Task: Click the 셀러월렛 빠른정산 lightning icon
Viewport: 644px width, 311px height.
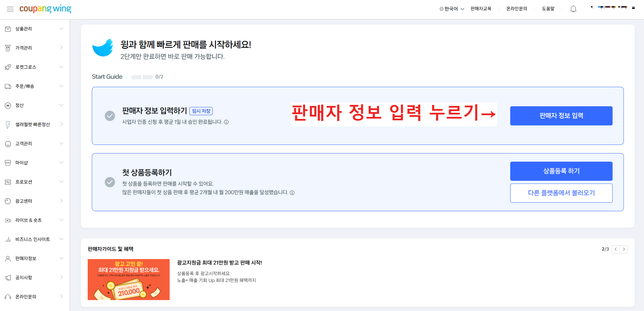Action: 8,125
